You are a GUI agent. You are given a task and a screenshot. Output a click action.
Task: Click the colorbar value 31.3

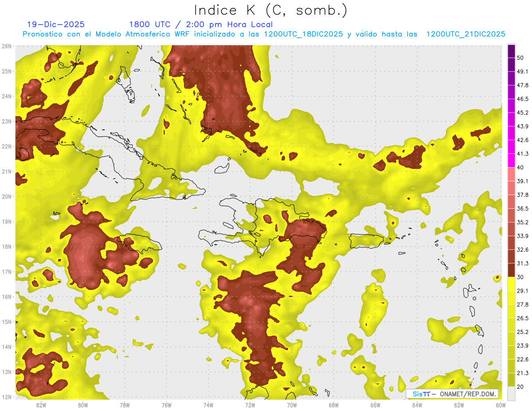(523, 263)
